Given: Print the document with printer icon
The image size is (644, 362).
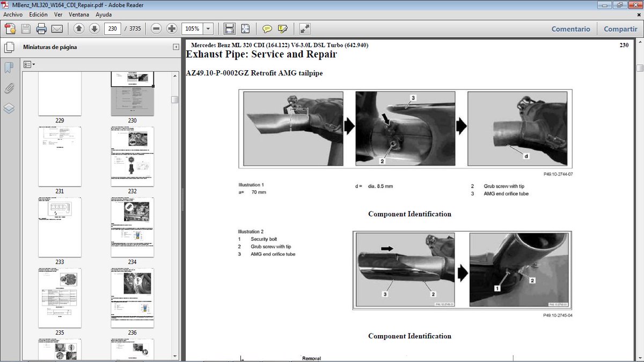Looking at the screenshot, I should 41,29.
